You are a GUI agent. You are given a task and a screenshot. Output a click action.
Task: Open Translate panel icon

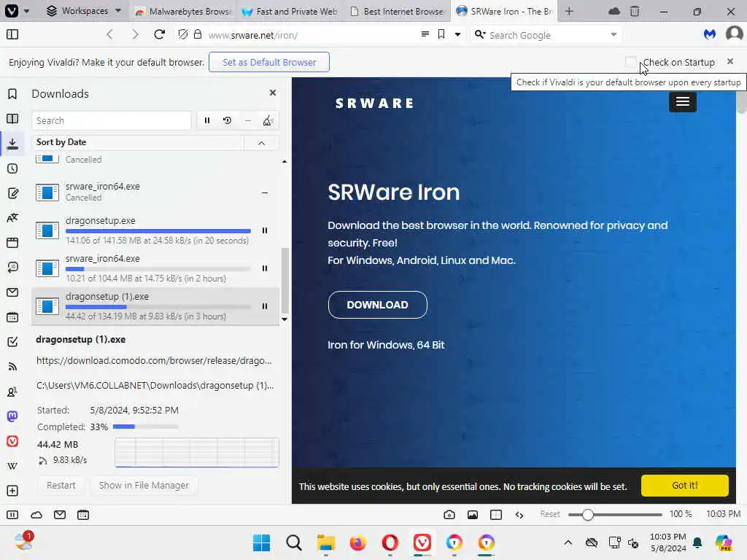pyautogui.click(x=12, y=217)
